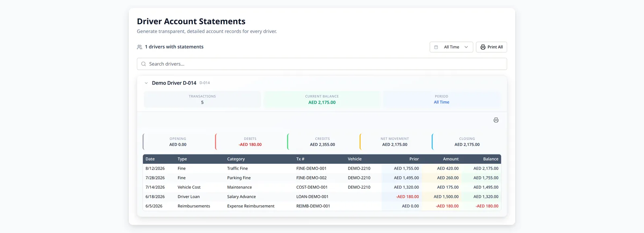Click the AED 0.00 prior cell
This screenshot has height=233, width=644.
click(410, 206)
